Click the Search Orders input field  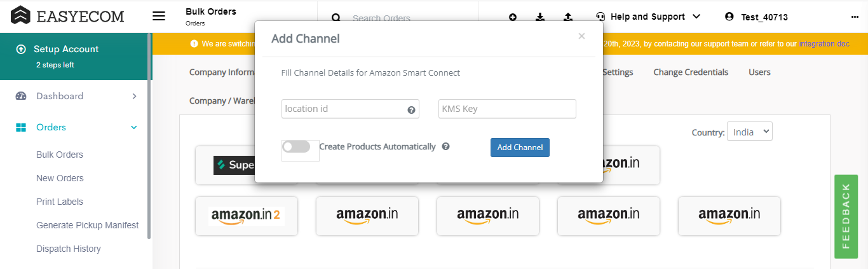tap(381, 18)
